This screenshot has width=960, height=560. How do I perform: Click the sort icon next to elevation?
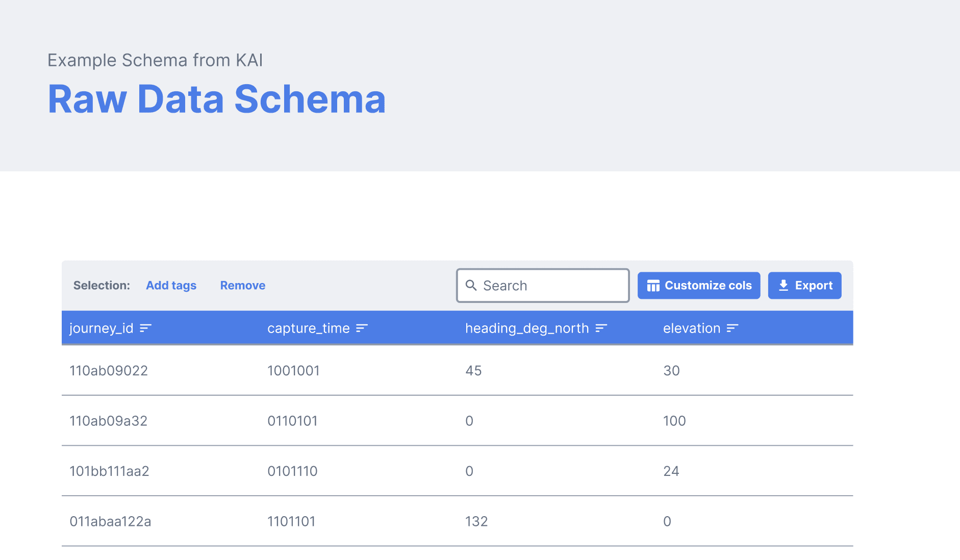click(x=732, y=328)
